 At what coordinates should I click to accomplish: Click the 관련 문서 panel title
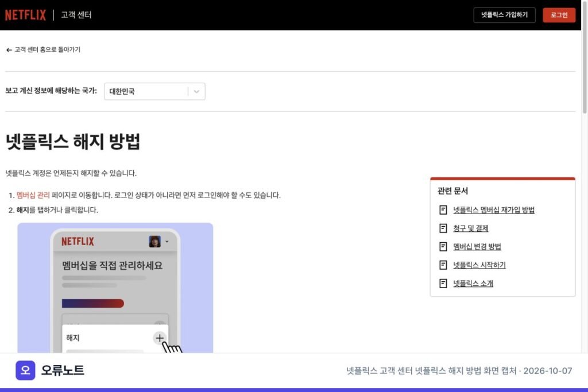tap(452, 191)
